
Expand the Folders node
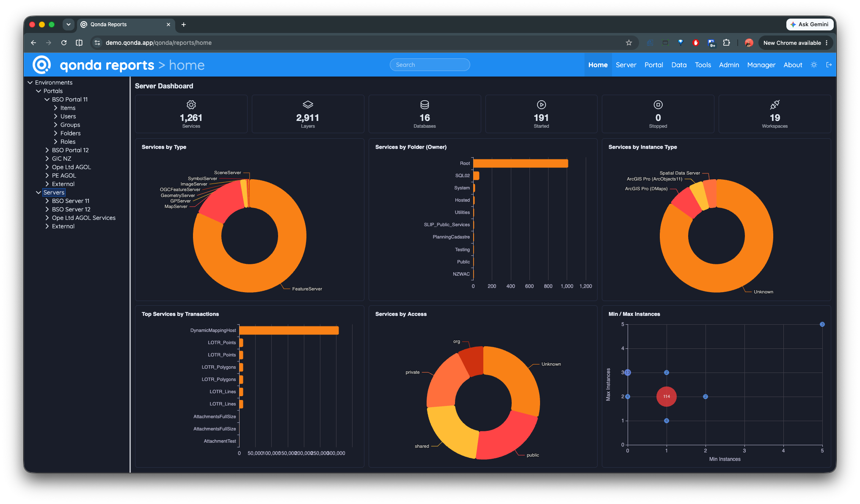tap(55, 133)
